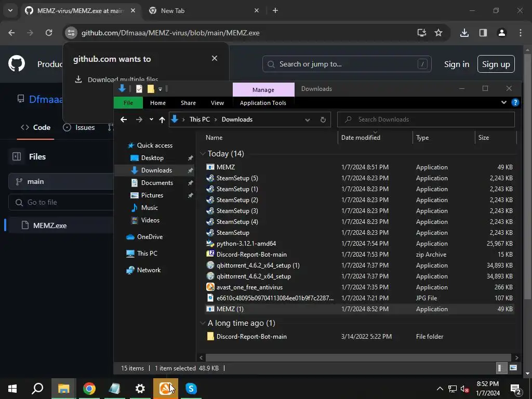This screenshot has width=532, height=399.
Task: Reload the GitHub page
Action: 49,33
